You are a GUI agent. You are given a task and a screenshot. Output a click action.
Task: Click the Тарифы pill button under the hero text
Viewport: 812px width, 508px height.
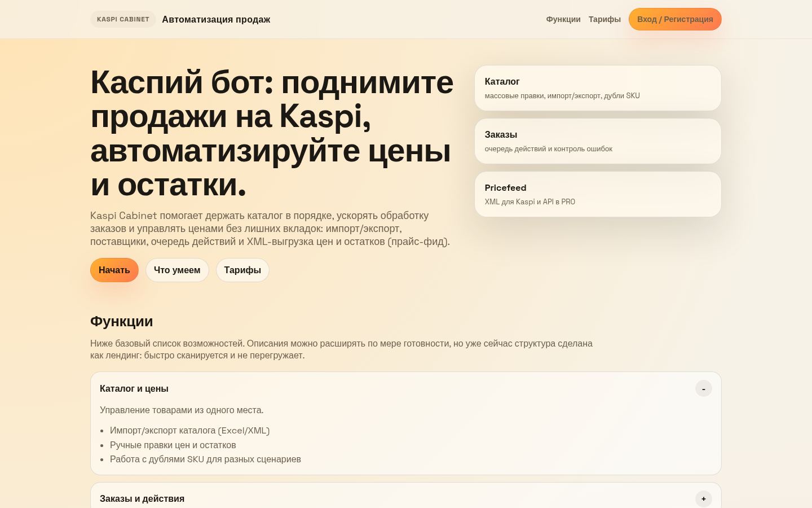242,270
